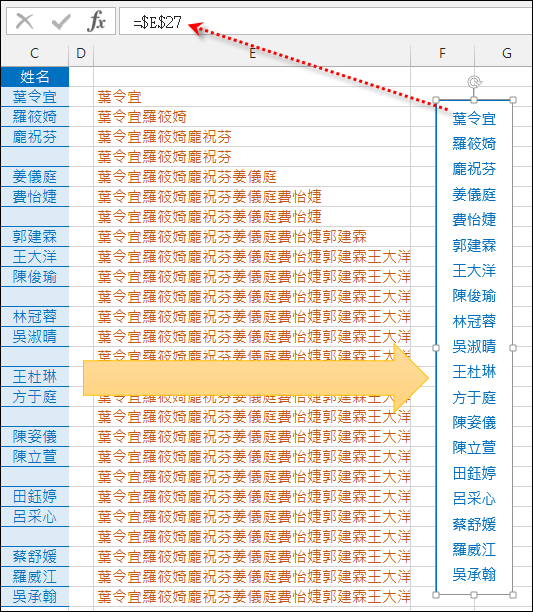The height and width of the screenshot is (612, 533).
Task: Open Insert Function fx dialog
Action: click(x=96, y=21)
